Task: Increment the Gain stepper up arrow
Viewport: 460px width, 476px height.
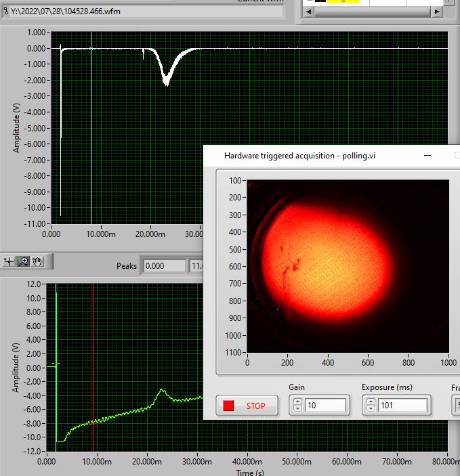Action: click(297, 402)
